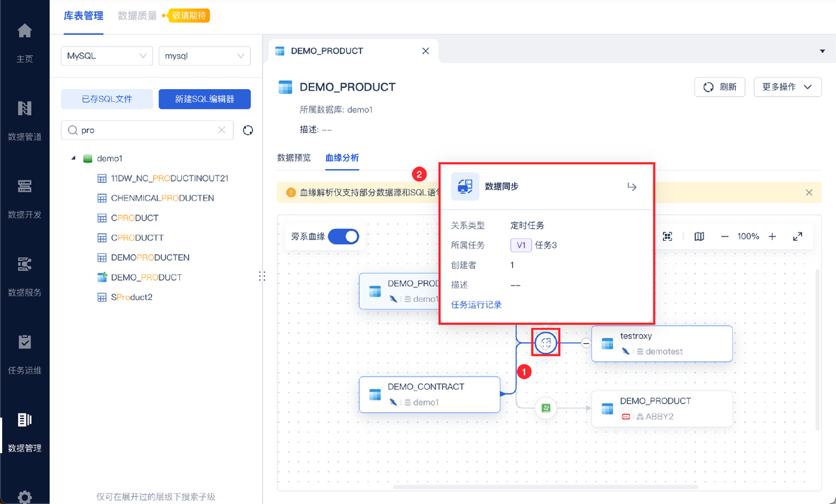Close the DEMO_PRODUCT tab

(x=426, y=51)
